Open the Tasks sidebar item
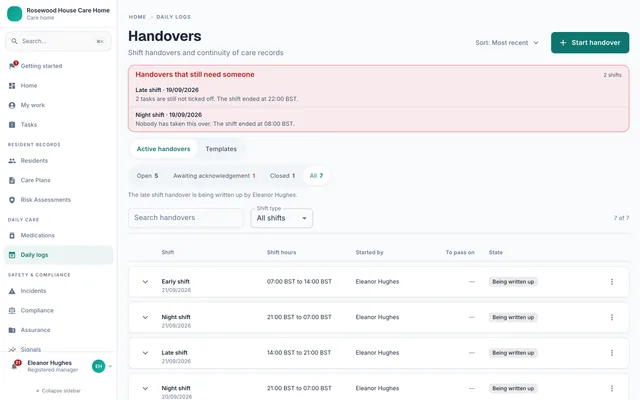This screenshot has height=400, width=640. tap(58, 125)
